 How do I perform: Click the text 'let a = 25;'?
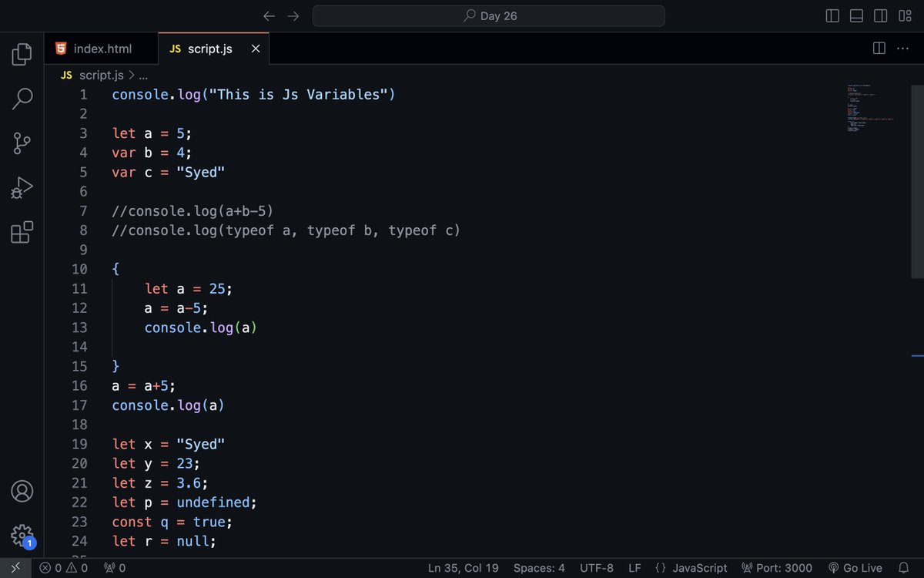pyautogui.click(x=189, y=288)
